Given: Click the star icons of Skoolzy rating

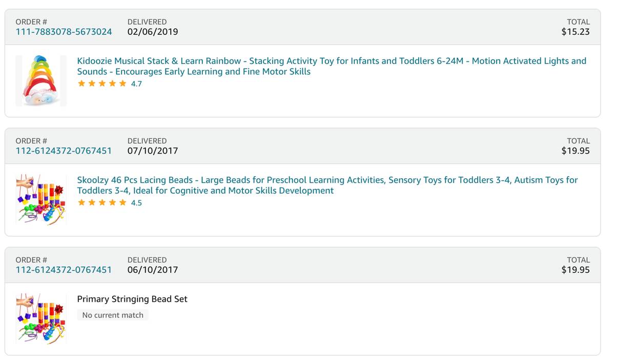Looking at the screenshot, I should (x=102, y=203).
